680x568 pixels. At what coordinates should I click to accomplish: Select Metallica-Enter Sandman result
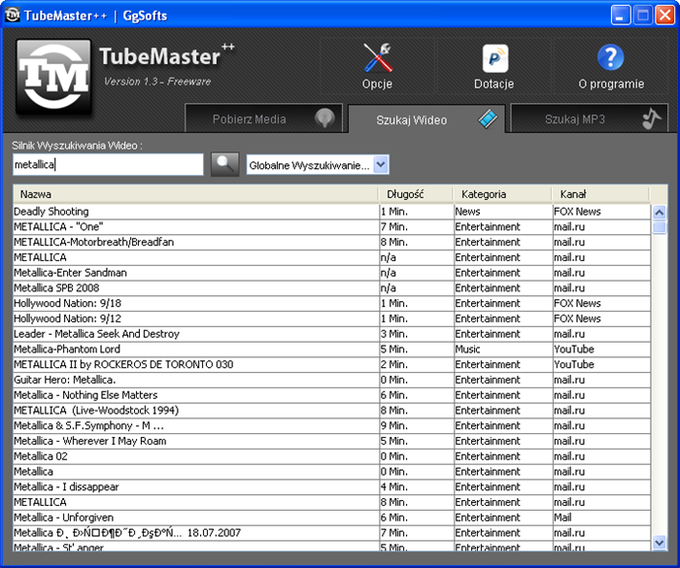(332, 273)
